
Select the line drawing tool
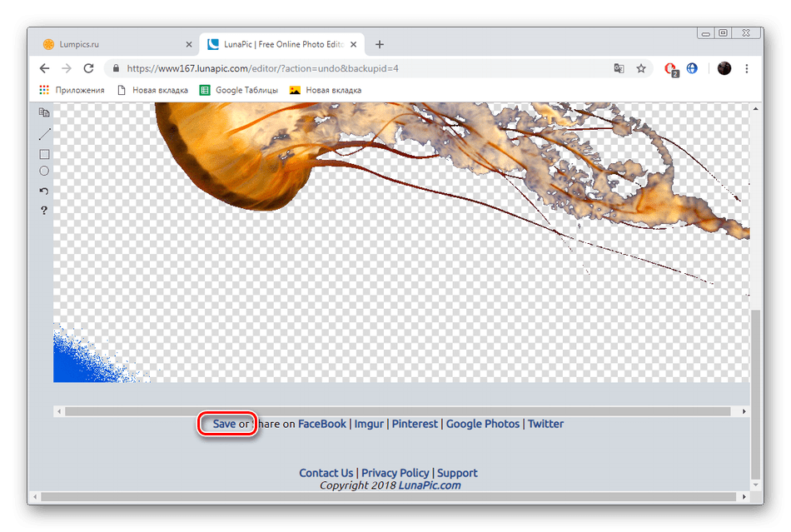pyautogui.click(x=44, y=134)
